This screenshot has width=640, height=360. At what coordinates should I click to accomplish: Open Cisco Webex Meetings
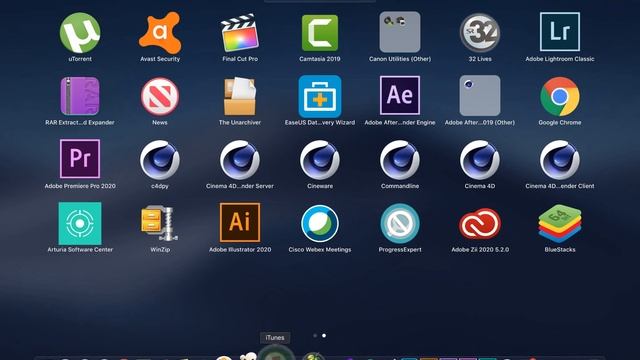click(320, 223)
